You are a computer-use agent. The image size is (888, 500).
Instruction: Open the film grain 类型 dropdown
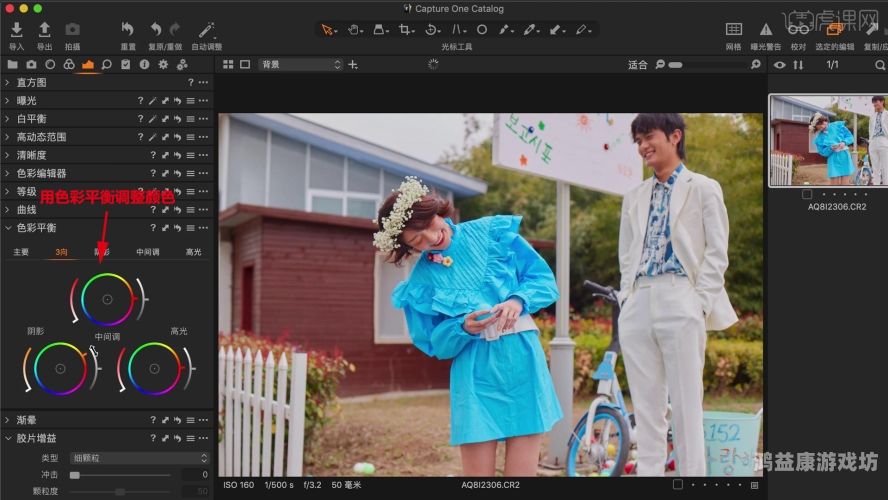click(x=139, y=458)
